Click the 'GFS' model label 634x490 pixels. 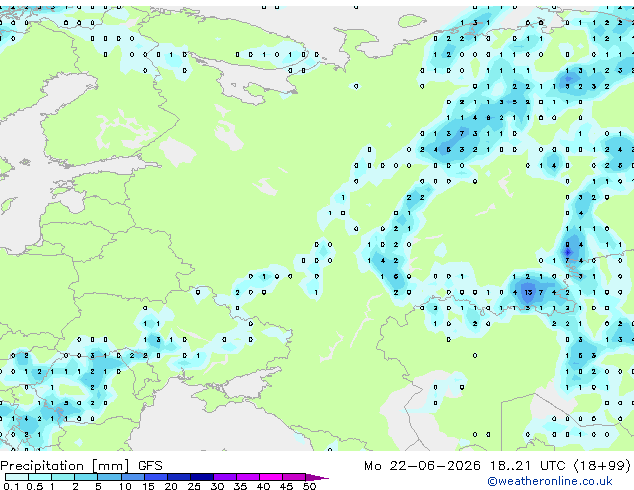tap(150, 466)
